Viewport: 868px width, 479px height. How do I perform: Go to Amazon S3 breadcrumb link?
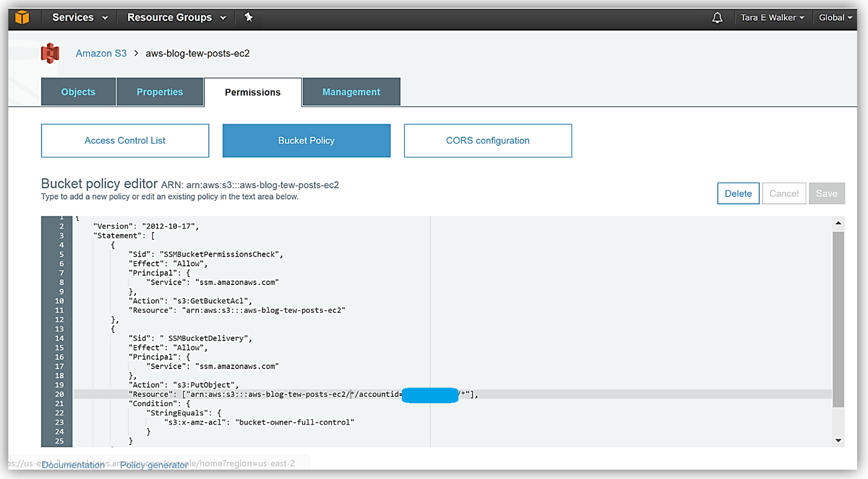point(101,53)
